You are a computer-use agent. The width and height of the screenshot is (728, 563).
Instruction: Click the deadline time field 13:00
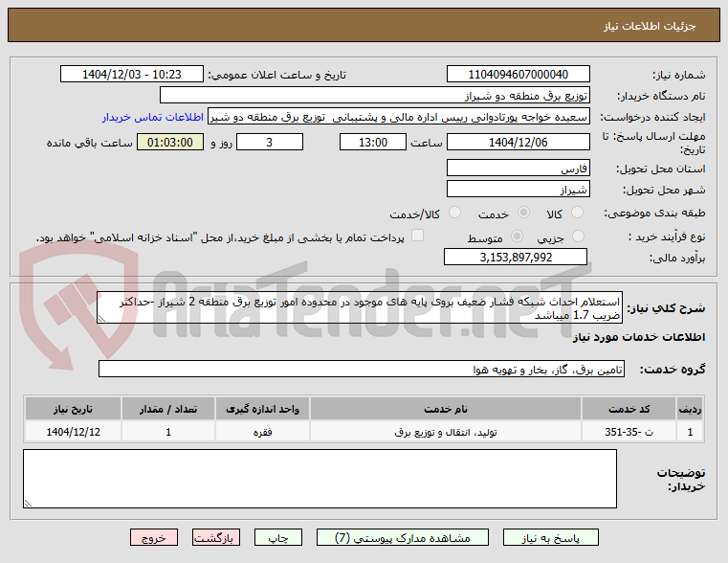pyautogui.click(x=373, y=142)
